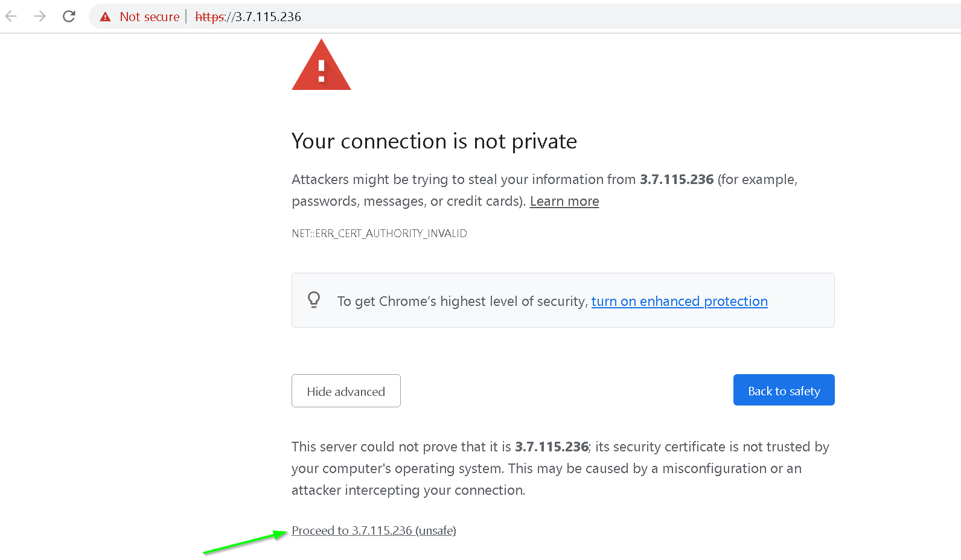The height and width of the screenshot is (560, 961).
Task: Click bold 3.7.115.236 in the This server sentence
Action: [552, 447]
